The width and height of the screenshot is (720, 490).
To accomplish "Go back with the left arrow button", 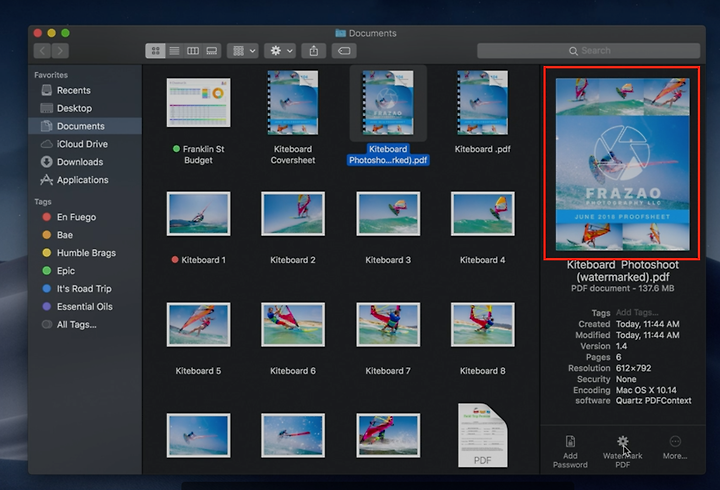I will pos(42,51).
